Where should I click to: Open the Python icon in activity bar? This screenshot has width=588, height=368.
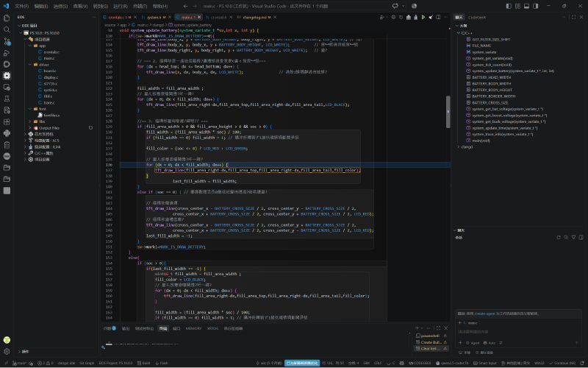7,133
